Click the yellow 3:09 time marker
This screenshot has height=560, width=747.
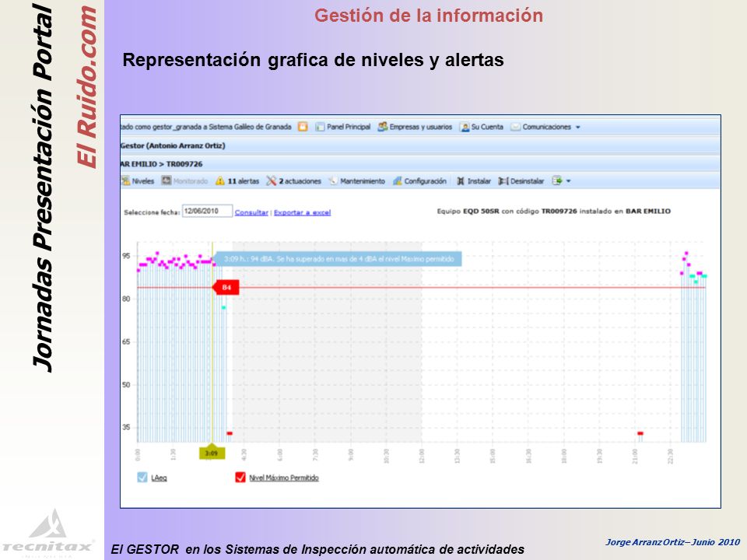pos(212,453)
